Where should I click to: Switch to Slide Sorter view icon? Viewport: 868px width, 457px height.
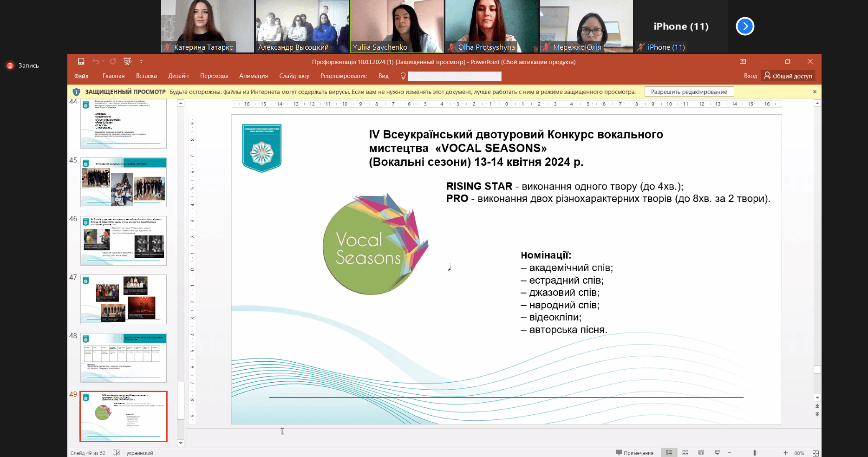pyautogui.click(x=685, y=453)
